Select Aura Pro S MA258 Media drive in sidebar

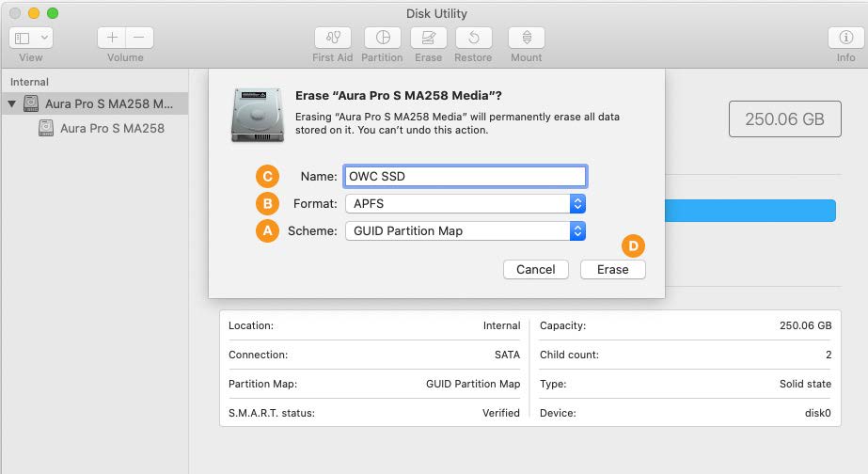[x=108, y=103]
